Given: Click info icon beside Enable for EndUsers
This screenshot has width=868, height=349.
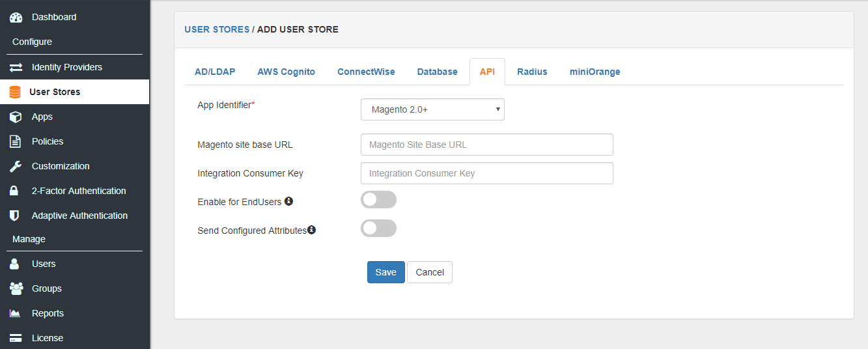Looking at the screenshot, I should 288,201.
